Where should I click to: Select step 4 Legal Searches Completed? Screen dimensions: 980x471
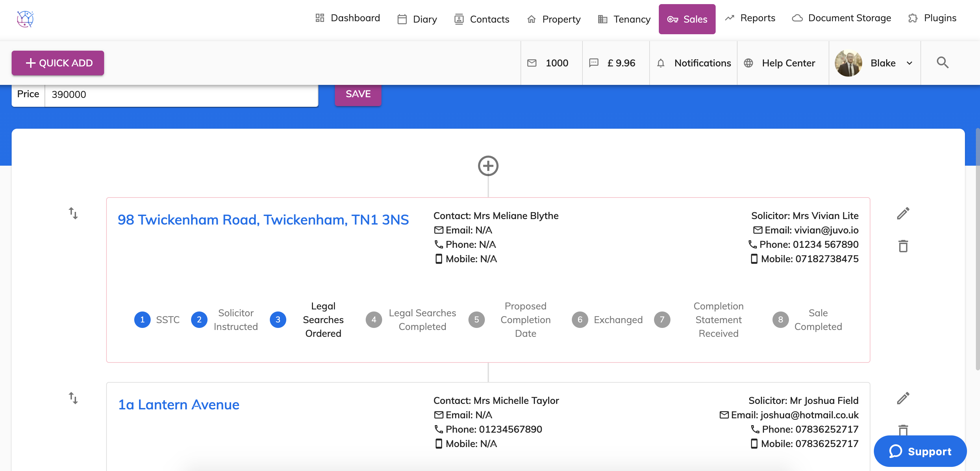pos(374,320)
